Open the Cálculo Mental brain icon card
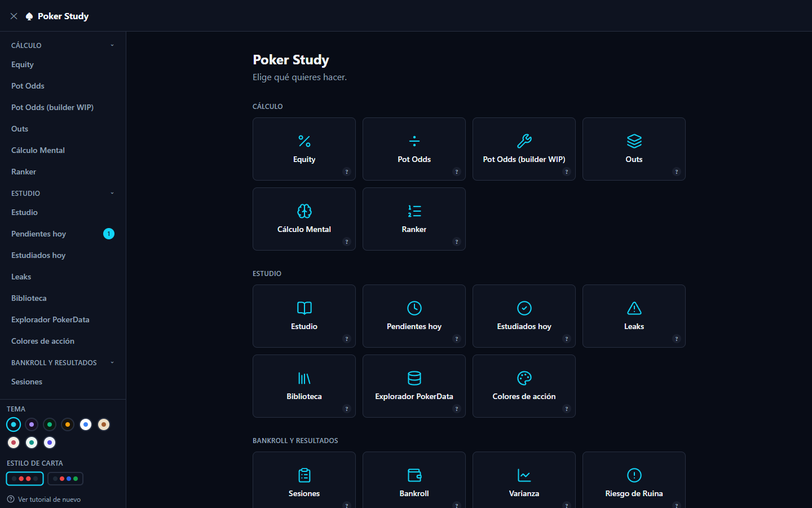The width and height of the screenshot is (812, 508). (304, 219)
